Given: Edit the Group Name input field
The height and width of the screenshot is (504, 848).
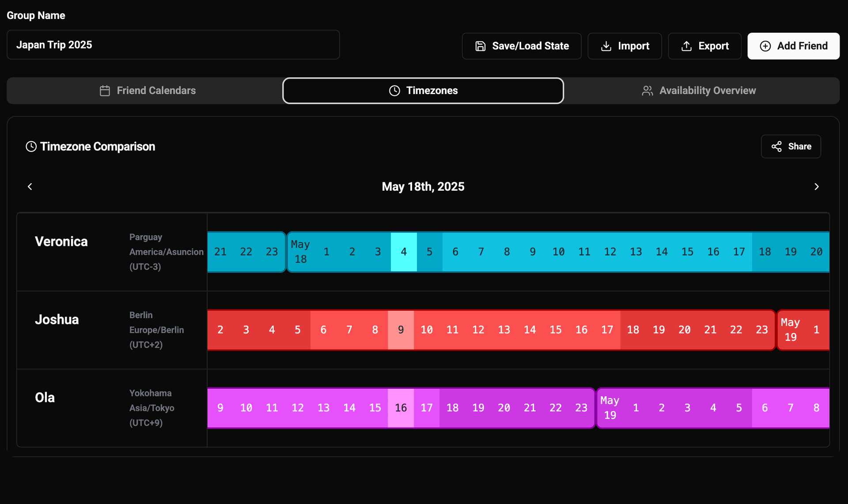Looking at the screenshot, I should pos(173,45).
